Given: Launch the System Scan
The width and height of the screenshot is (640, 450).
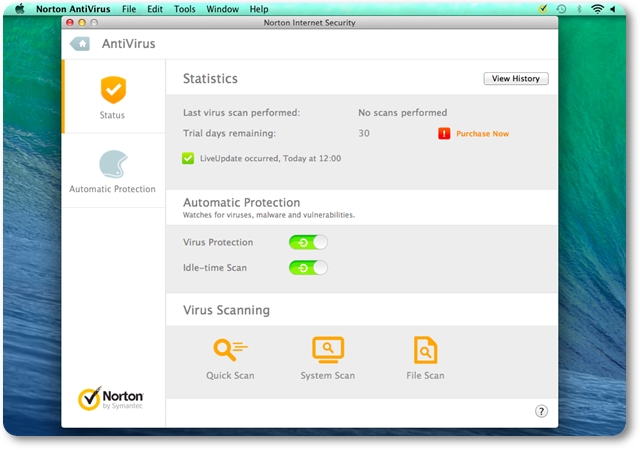Looking at the screenshot, I should click(x=328, y=359).
